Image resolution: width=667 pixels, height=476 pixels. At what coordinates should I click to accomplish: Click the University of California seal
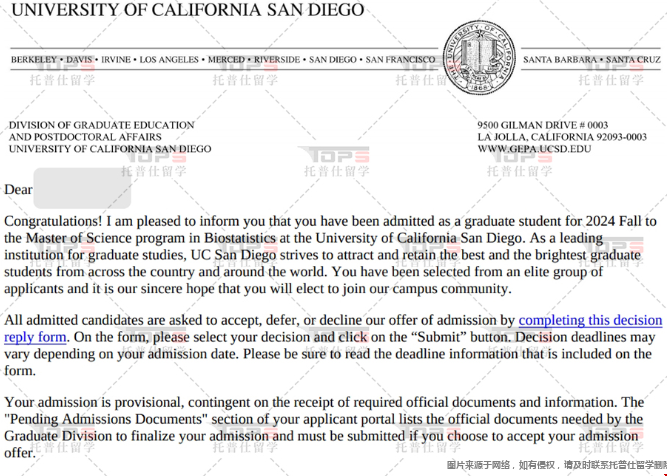pyautogui.click(x=479, y=57)
